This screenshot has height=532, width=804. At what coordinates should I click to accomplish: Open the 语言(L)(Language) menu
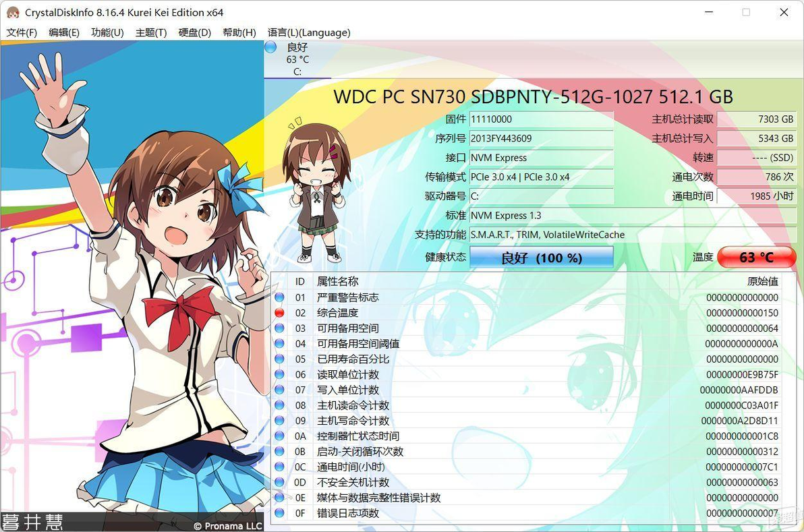coord(309,32)
